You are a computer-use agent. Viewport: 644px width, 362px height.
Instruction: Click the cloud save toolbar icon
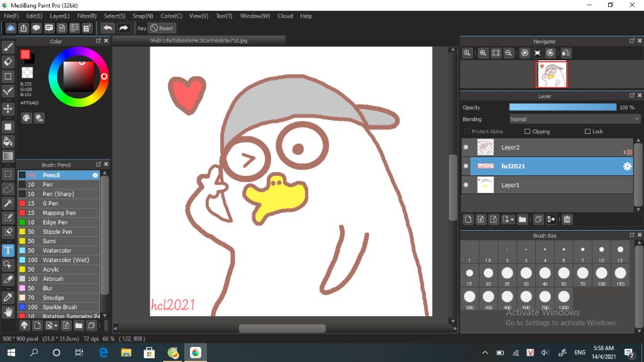tap(11, 28)
